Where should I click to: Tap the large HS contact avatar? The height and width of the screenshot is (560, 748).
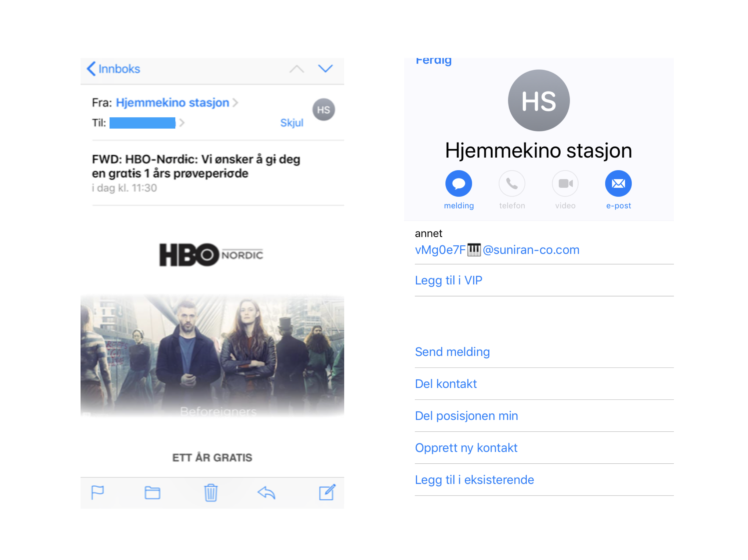tap(539, 100)
